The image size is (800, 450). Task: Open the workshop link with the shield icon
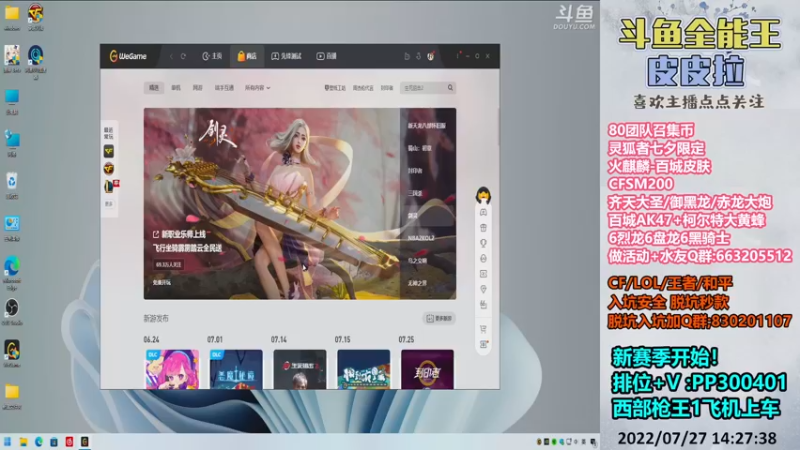click(x=335, y=88)
